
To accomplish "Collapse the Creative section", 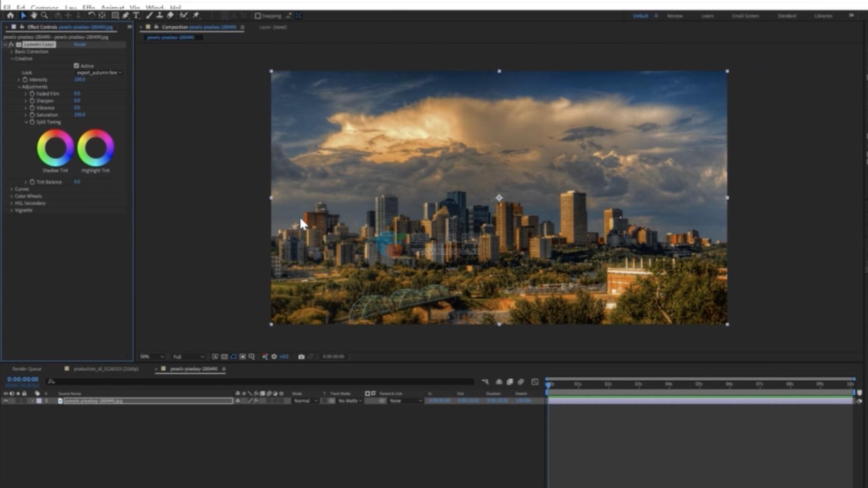I will [x=12, y=59].
